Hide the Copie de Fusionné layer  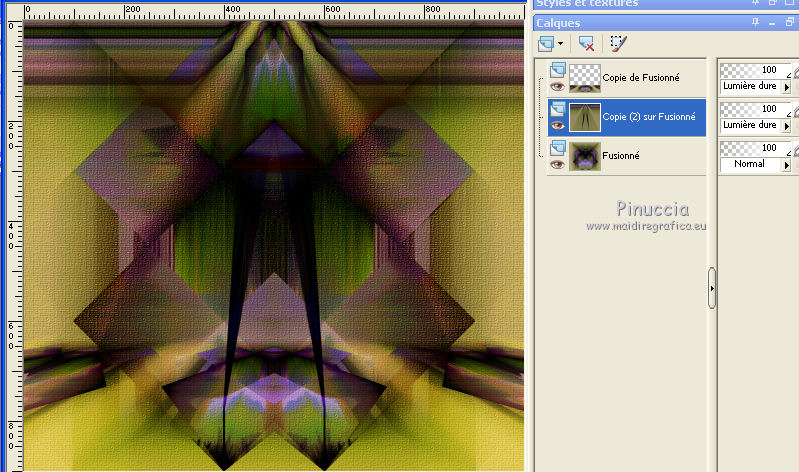point(557,86)
